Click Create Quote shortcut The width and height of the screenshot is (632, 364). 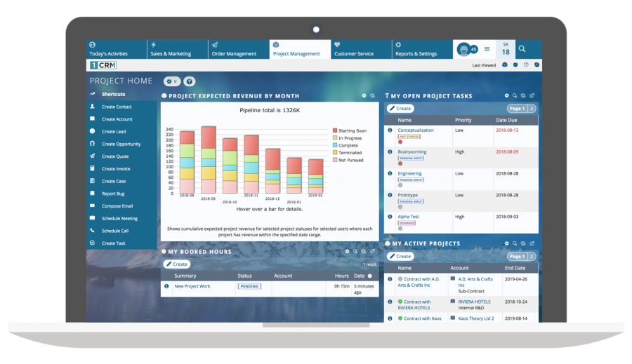pos(115,156)
